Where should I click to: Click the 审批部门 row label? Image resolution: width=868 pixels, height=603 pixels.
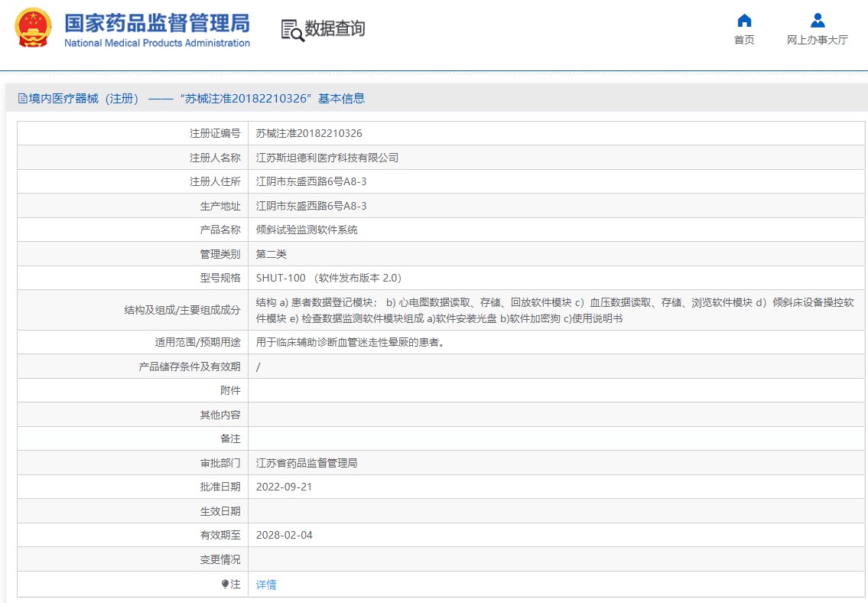click(x=220, y=463)
